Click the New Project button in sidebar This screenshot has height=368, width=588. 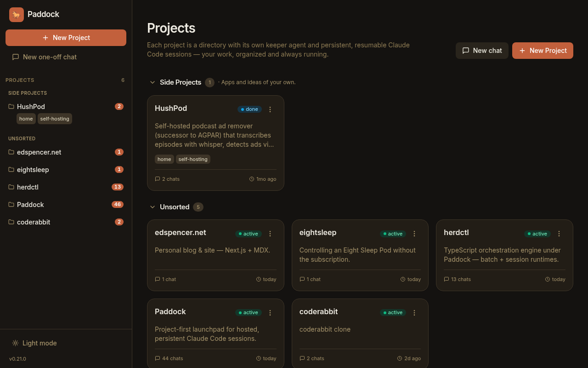[x=66, y=38]
